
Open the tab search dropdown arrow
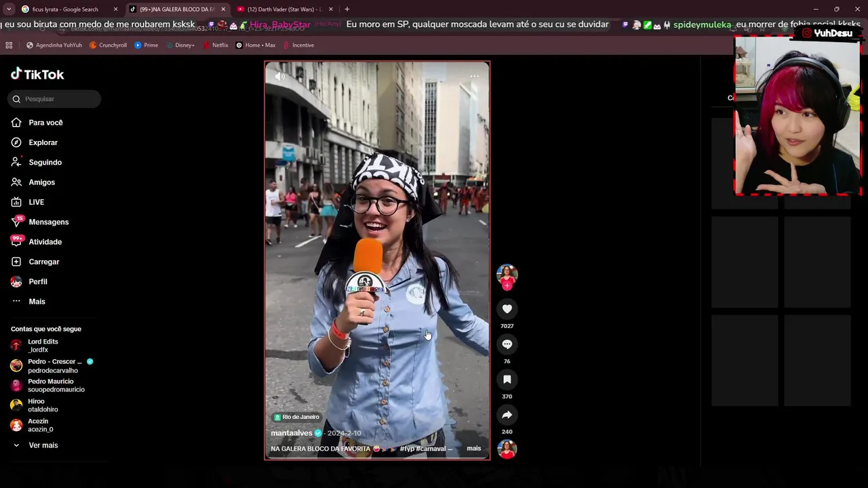click(x=9, y=9)
